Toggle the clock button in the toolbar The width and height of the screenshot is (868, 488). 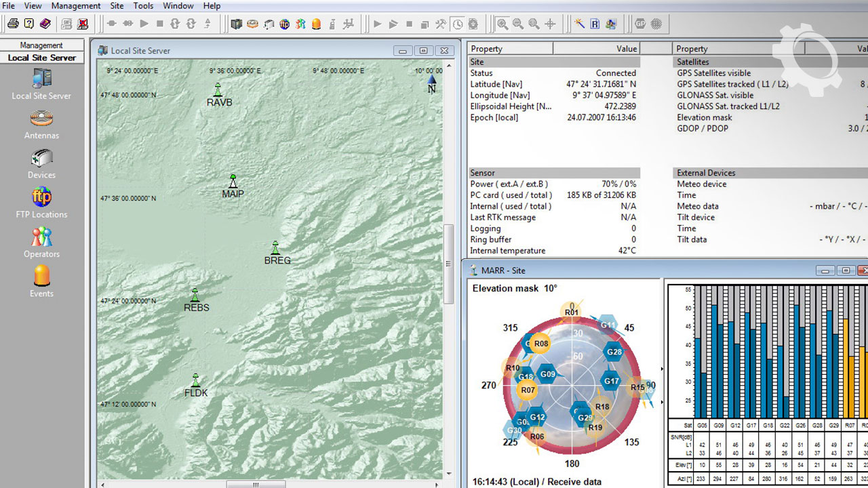[457, 24]
